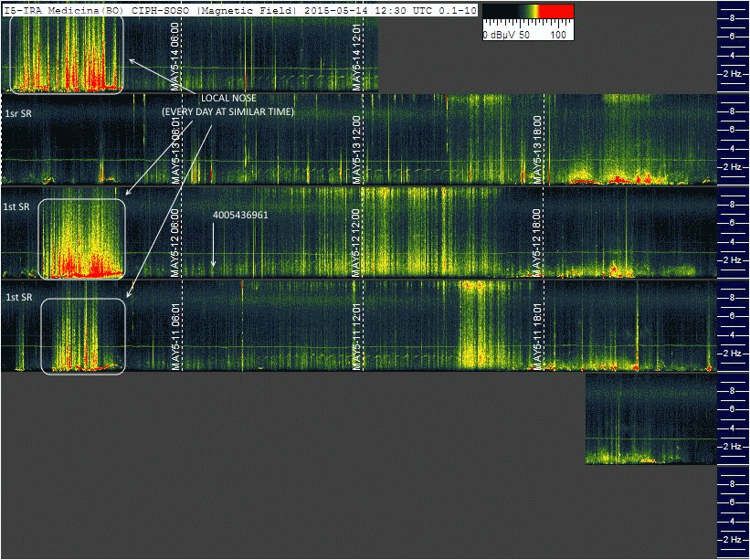
Task: Click the MAY5-14 06:00 time marker
Action: pyautogui.click(x=175, y=56)
